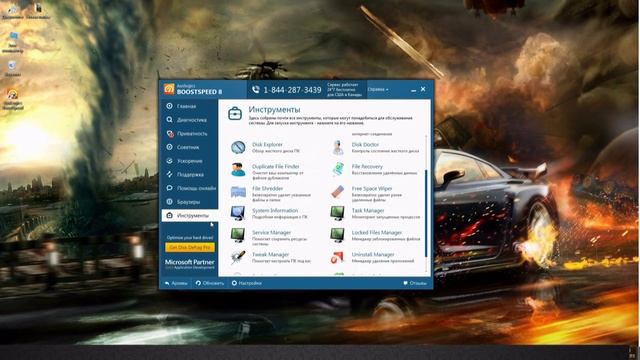The image size is (640, 360).
Task: Switch to Ускорение in sidebar
Action: pos(190,161)
